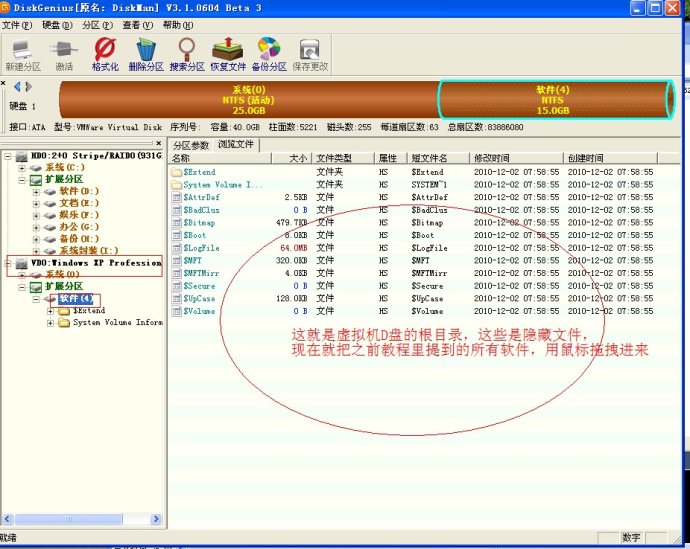This screenshot has height=549, width=690.
Task: Select the 软件(4) 15.0GB partition bar
Action: click(x=555, y=100)
